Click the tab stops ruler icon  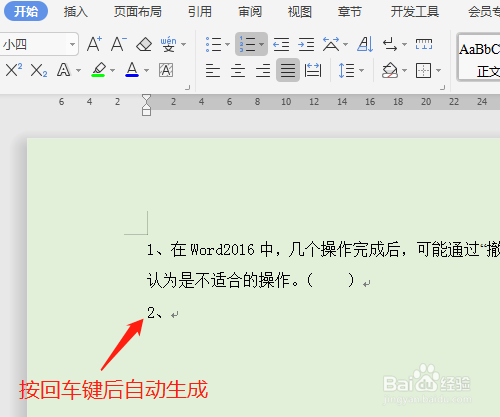click(424, 44)
